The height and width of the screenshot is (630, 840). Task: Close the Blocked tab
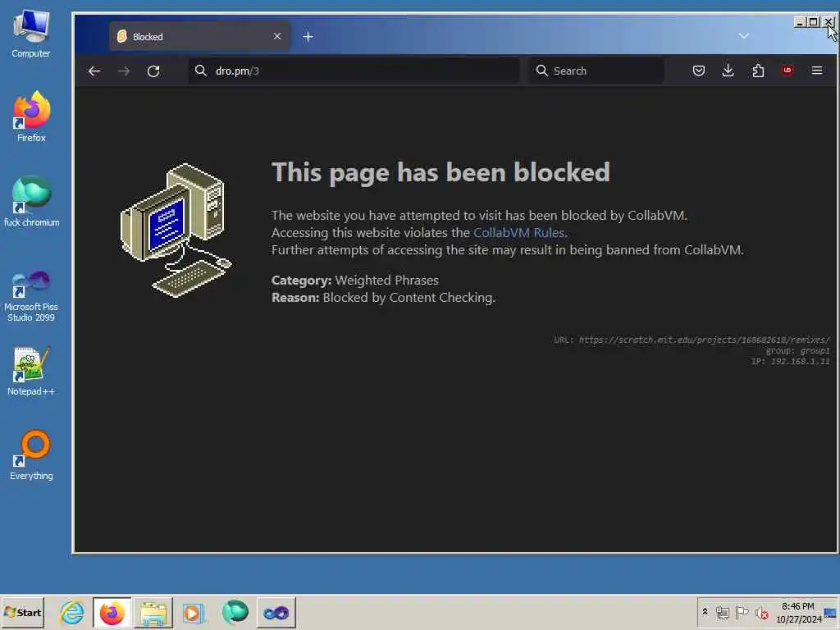click(277, 36)
